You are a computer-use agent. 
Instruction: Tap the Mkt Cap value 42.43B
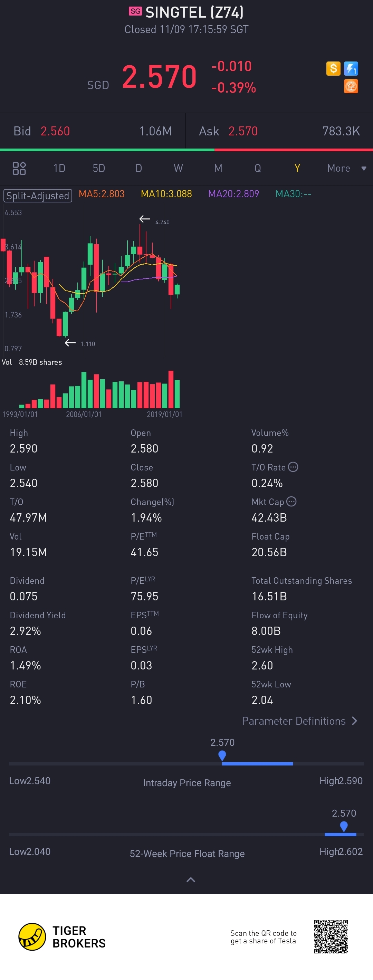(x=269, y=518)
